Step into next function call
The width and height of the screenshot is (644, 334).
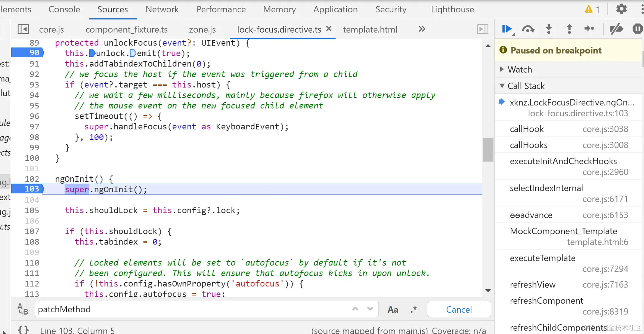coord(549,29)
